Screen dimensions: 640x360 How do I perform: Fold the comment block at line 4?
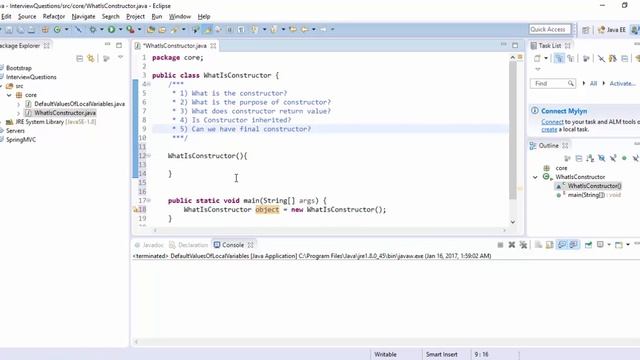pos(149,84)
